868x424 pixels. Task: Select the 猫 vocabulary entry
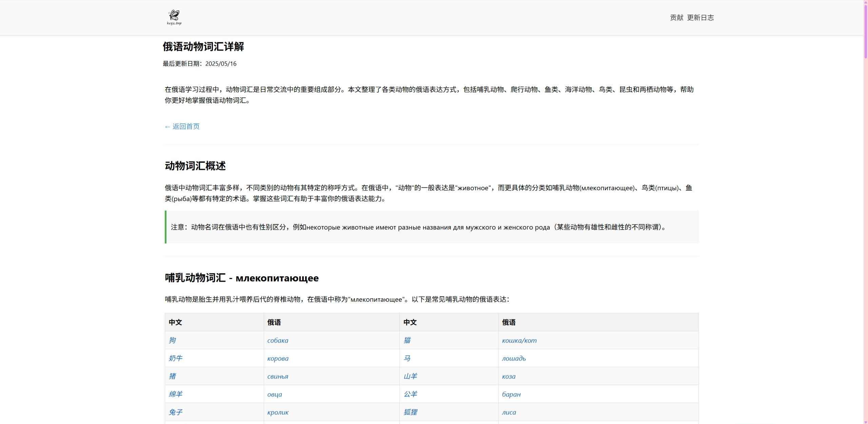[407, 340]
